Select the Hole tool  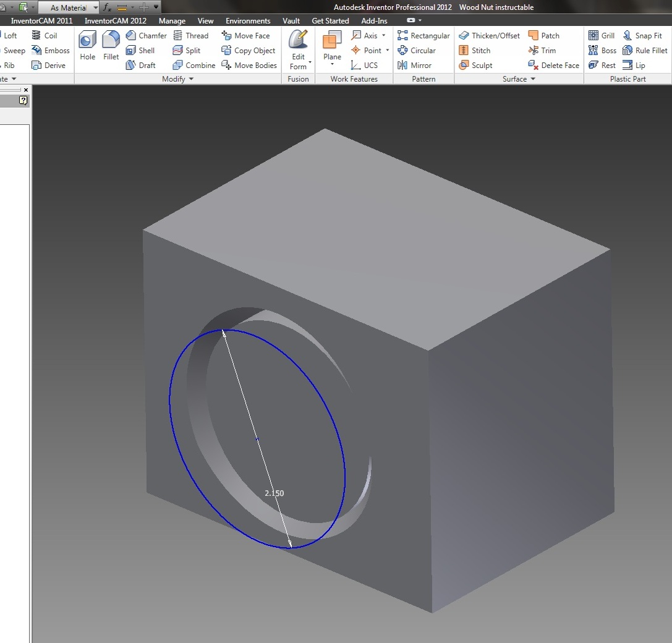coord(87,45)
